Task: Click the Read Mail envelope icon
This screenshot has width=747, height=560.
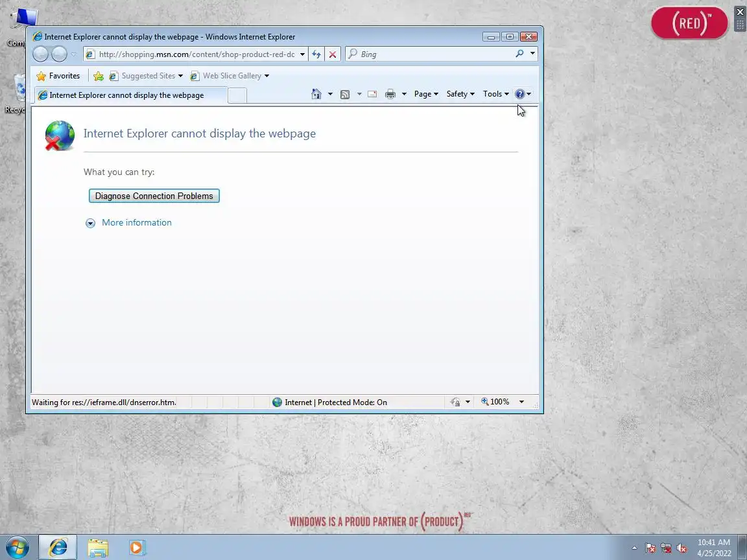Action: (372, 94)
